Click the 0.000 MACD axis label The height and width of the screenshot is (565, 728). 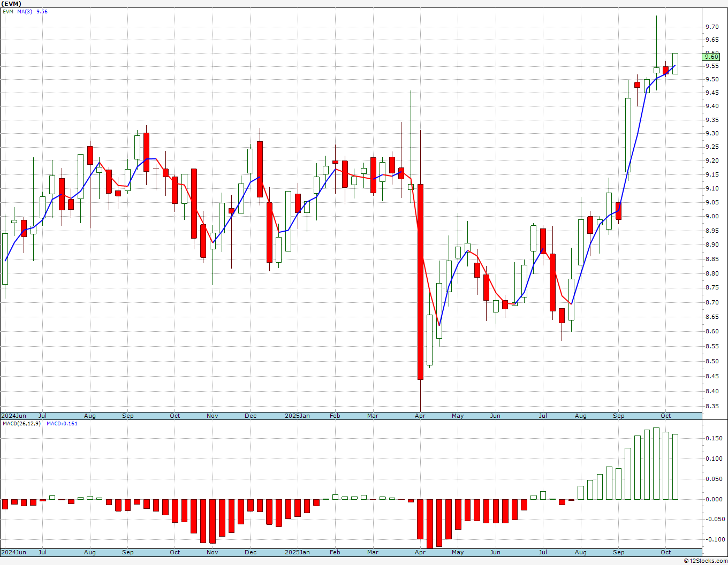pos(713,500)
